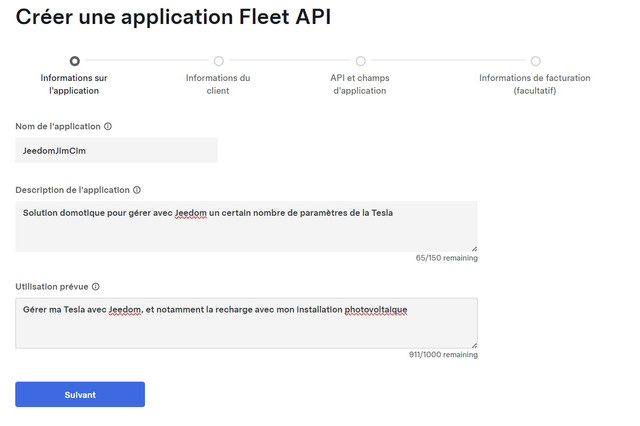
Task: Grab the resize handle of the Utilisation prévue area
Action: point(474,345)
